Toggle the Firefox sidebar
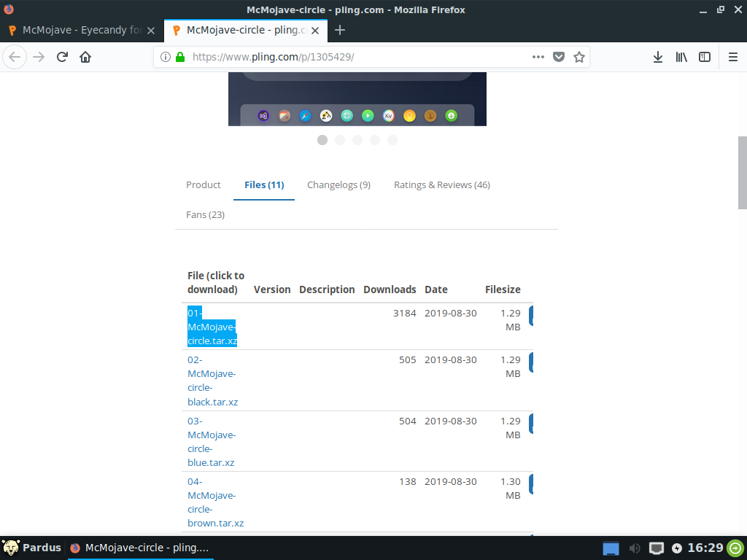Viewport: 747px width, 560px height. 705,57
